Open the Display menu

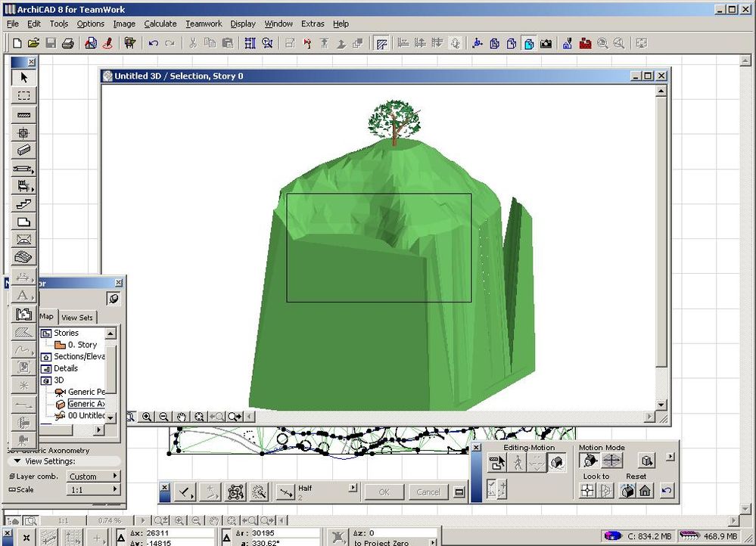click(x=242, y=23)
